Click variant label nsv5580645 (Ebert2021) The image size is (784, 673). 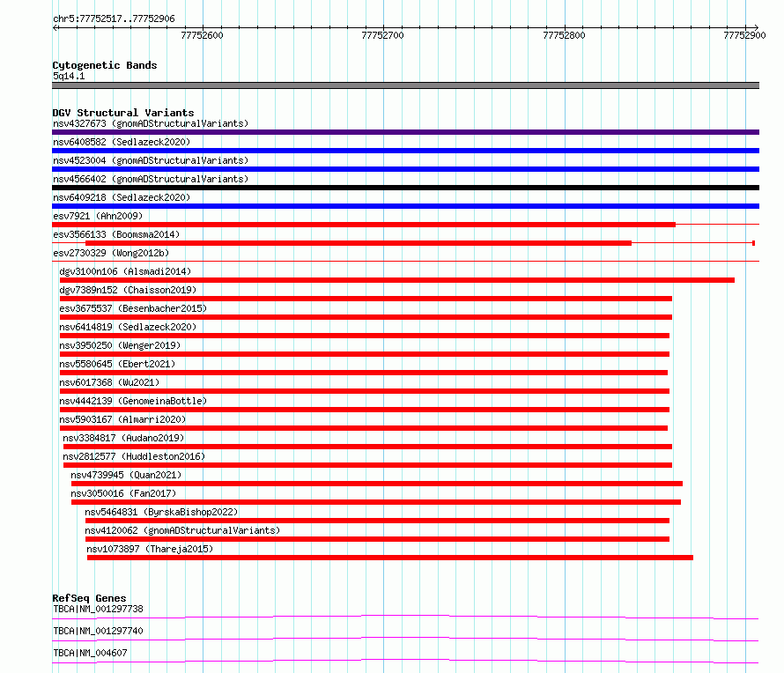tap(117, 364)
